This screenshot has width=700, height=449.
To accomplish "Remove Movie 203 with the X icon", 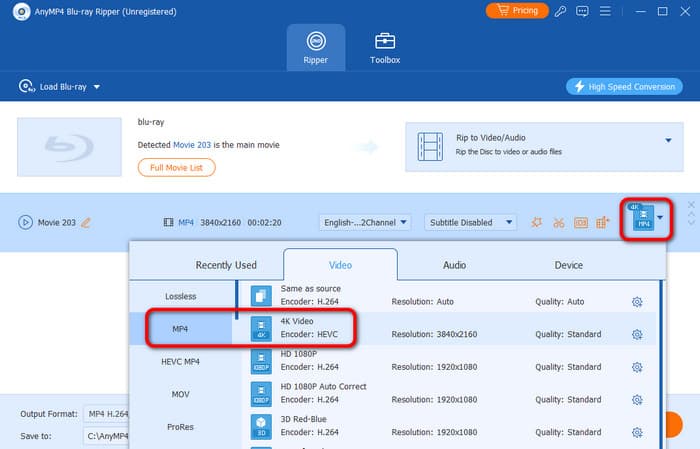I will (691, 205).
